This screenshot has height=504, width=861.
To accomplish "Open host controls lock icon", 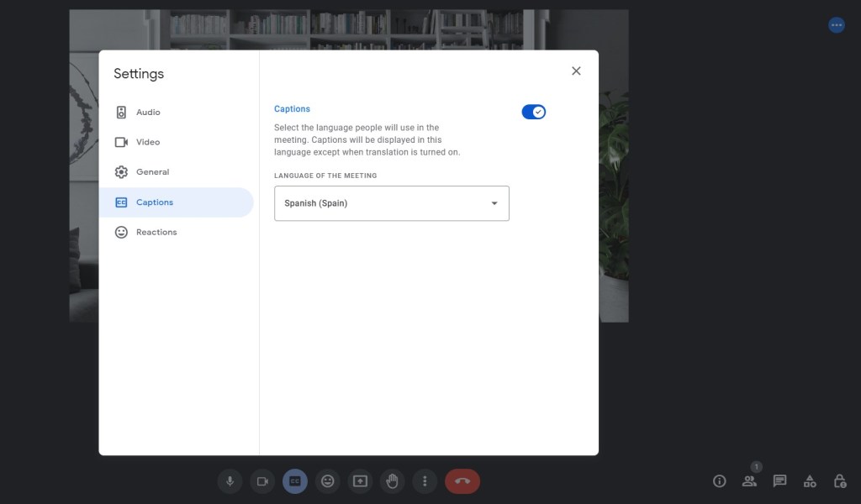I will [x=839, y=481].
